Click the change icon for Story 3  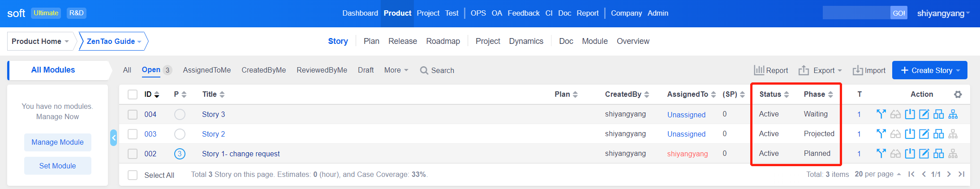point(881,114)
